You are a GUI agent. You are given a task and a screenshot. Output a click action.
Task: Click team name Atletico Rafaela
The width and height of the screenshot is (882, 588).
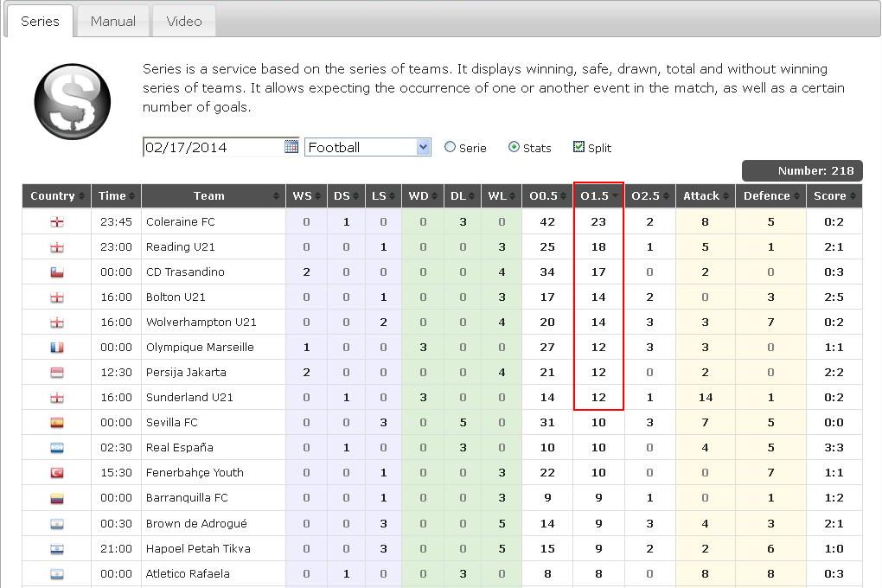point(188,574)
